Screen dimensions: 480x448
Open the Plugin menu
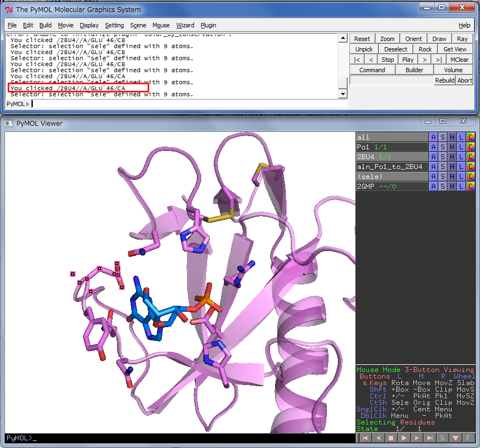[x=208, y=25]
